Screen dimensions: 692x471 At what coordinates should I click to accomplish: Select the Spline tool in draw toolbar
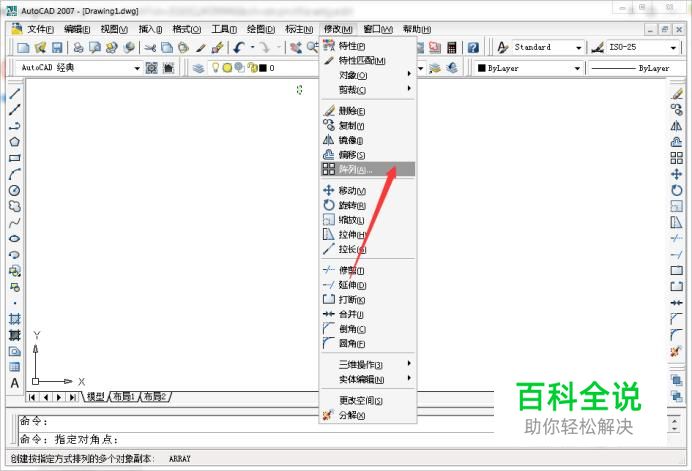(x=15, y=223)
